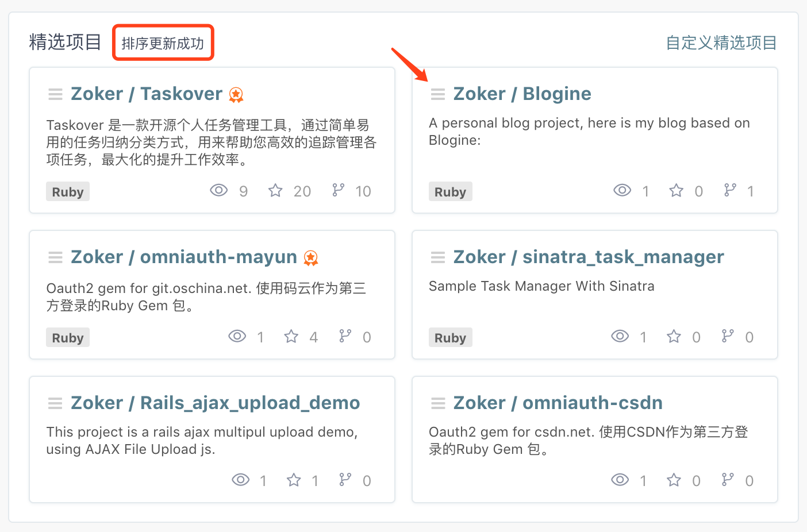Click the drag handle beside Zoker / Blogine
Screen dimensions: 807x532
point(438,94)
